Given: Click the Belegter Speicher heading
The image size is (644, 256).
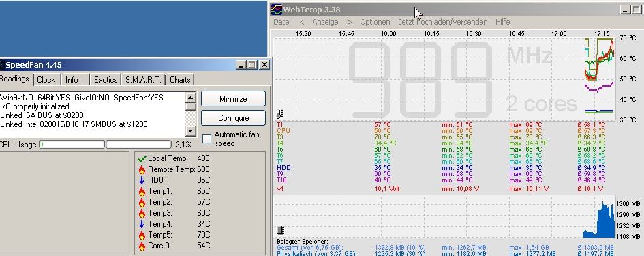Looking at the screenshot, I should (x=303, y=242).
